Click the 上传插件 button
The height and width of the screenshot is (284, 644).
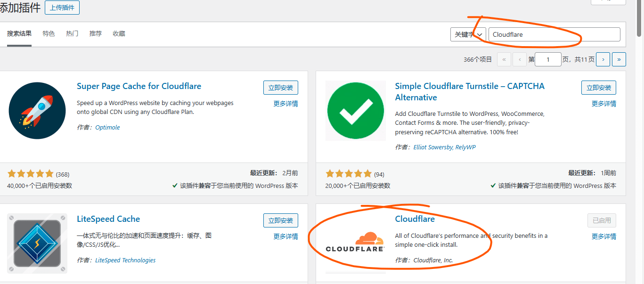(x=62, y=8)
